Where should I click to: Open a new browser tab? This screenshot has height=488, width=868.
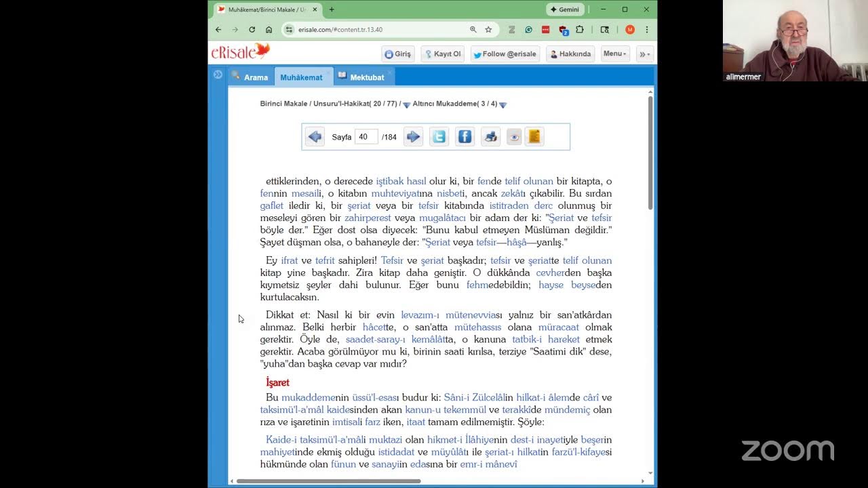(x=332, y=9)
